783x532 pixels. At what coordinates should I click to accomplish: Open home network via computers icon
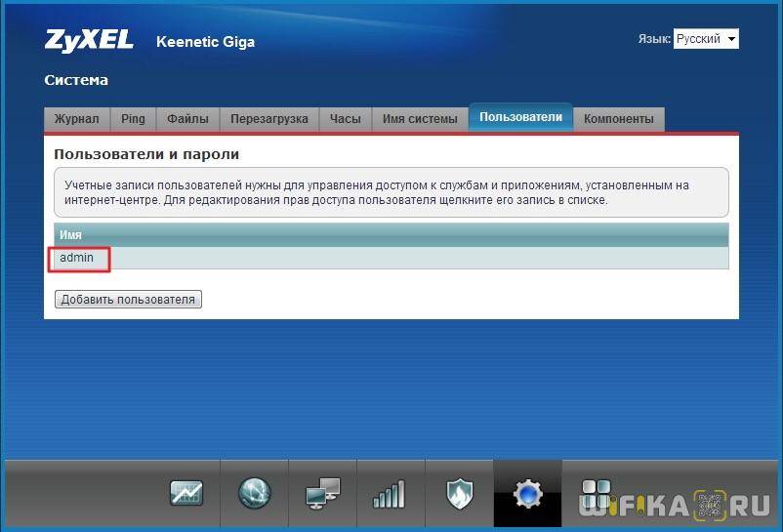[322, 494]
